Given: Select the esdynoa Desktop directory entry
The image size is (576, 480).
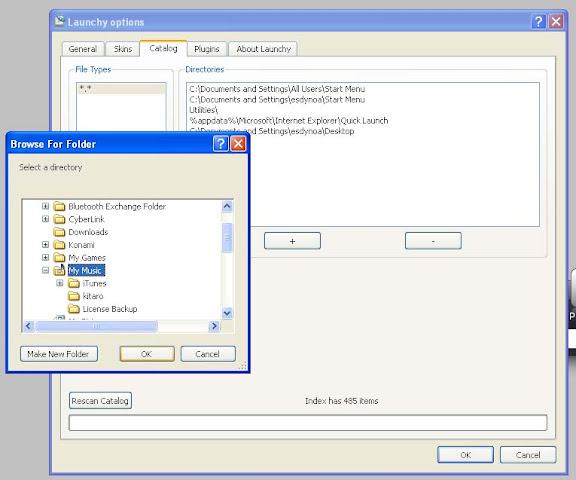Looking at the screenshot, I should pyautogui.click(x=272, y=131).
